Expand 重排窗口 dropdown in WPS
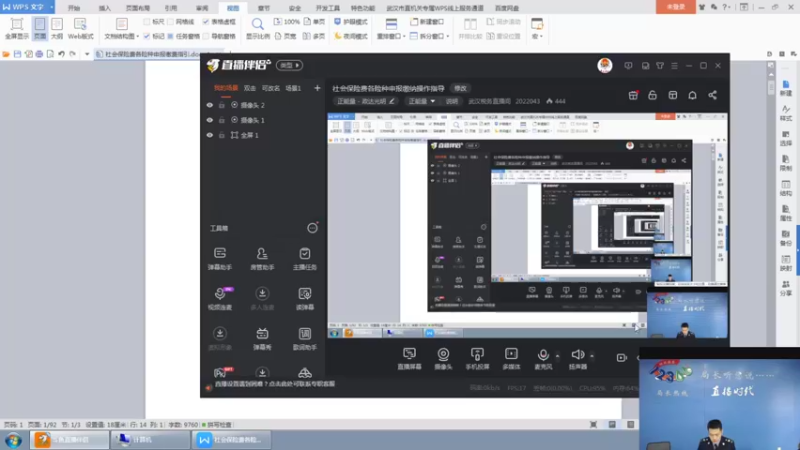The height and width of the screenshot is (450, 800). tap(404, 37)
